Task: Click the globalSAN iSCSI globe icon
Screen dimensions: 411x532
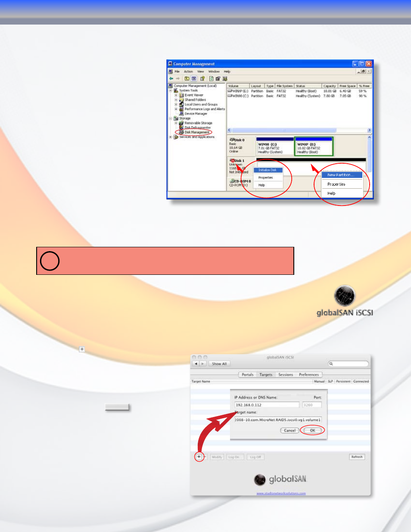Action: coord(345,296)
